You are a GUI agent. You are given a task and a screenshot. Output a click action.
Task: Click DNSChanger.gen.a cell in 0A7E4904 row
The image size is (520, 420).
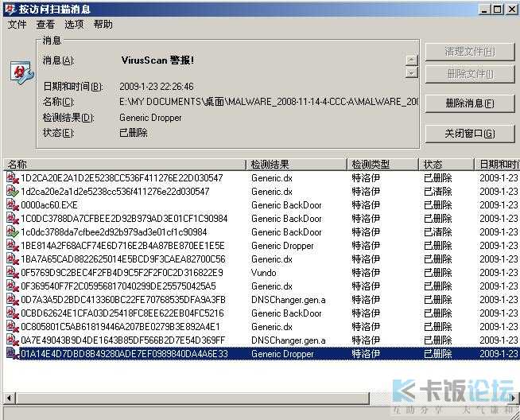click(x=289, y=340)
